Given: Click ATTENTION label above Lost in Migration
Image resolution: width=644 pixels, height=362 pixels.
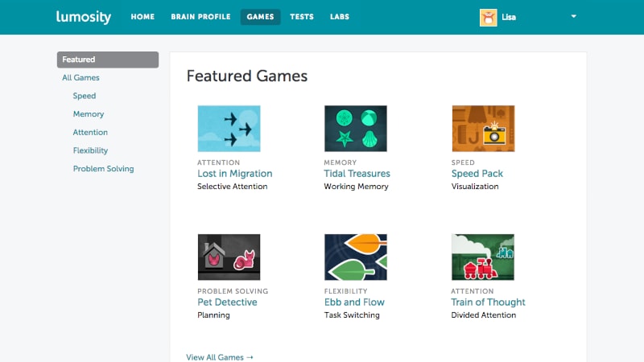Looking at the screenshot, I should pyautogui.click(x=218, y=162).
